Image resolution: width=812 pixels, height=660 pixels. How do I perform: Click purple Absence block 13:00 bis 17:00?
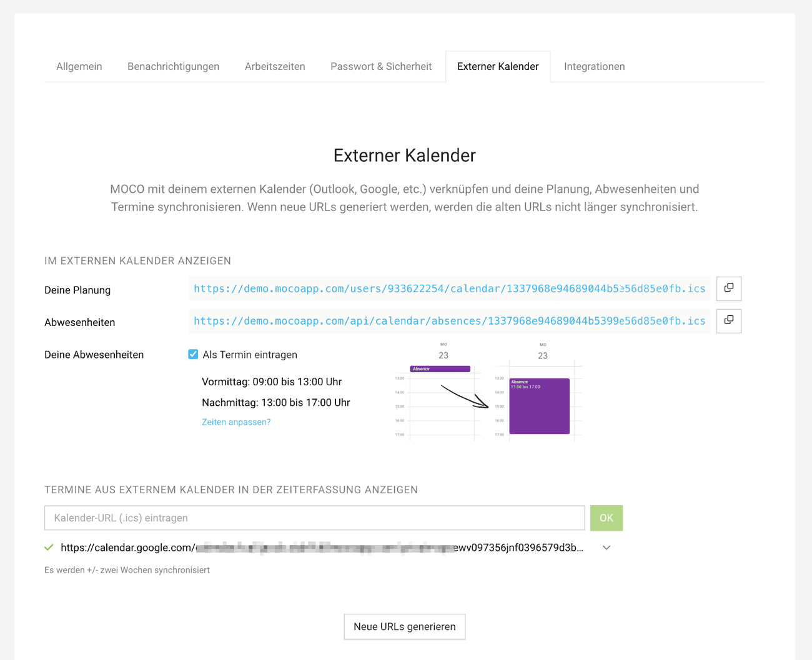click(x=540, y=406)
